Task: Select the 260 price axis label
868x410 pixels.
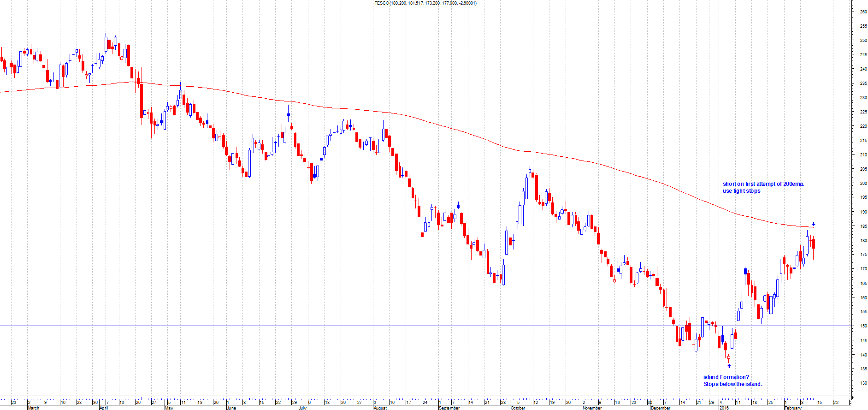Action: 862,12
